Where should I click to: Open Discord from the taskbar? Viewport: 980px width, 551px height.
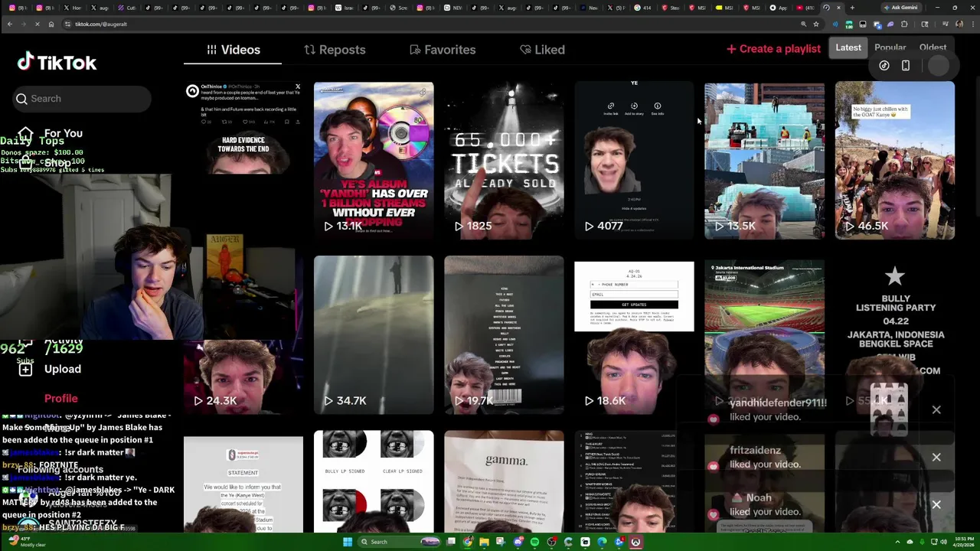518,542
